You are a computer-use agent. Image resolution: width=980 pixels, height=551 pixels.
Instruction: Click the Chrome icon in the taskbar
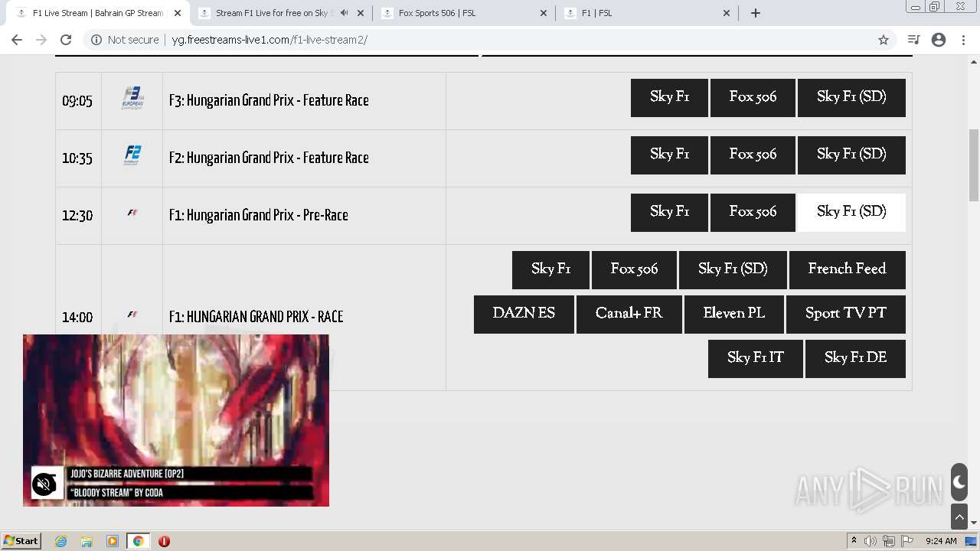(138, 541)
